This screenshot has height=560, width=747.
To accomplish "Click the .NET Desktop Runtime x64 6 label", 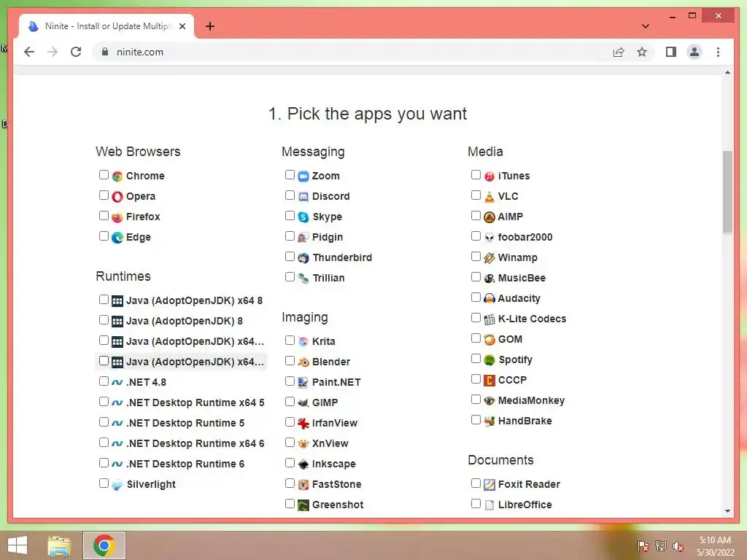I will pos(195,444).
